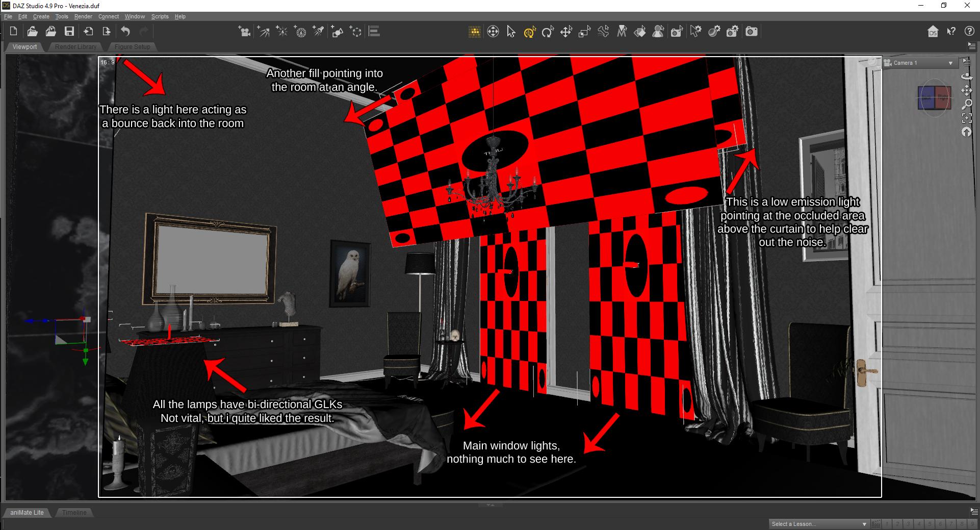Switch to the Render Library tab
Viewport: 980px width, 530px height.
click(x=75, y=46)
